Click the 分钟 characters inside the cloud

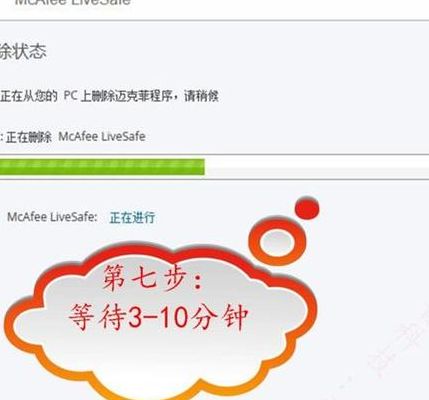point(219,317)
